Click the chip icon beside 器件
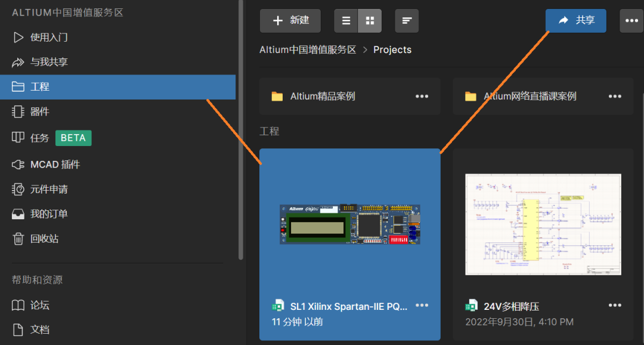The image size is (644, 345). [x=18, y=111]
